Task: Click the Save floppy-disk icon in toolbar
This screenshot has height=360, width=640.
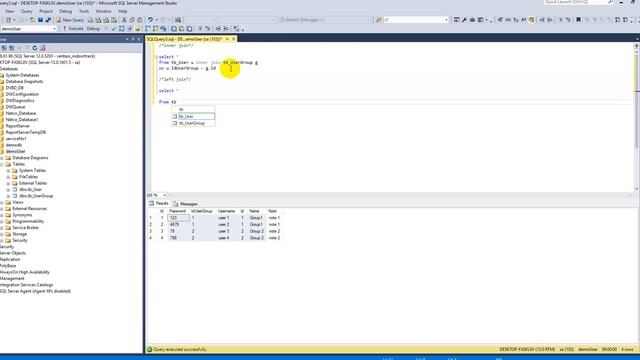Action: [x=40, y=20]
